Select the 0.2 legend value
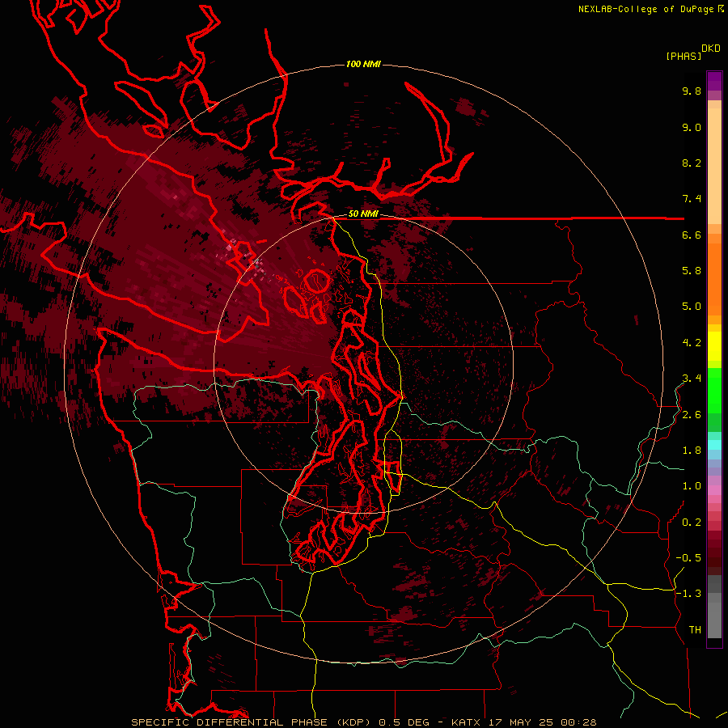Image resolution: width=728 pixels, height=728 pixels. click(x=692, y=523)
